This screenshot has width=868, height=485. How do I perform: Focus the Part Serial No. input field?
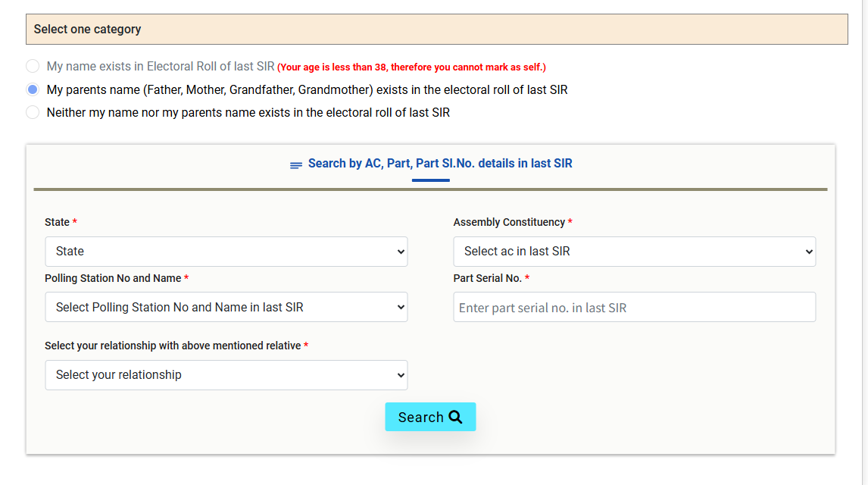[x=634, y=308]
